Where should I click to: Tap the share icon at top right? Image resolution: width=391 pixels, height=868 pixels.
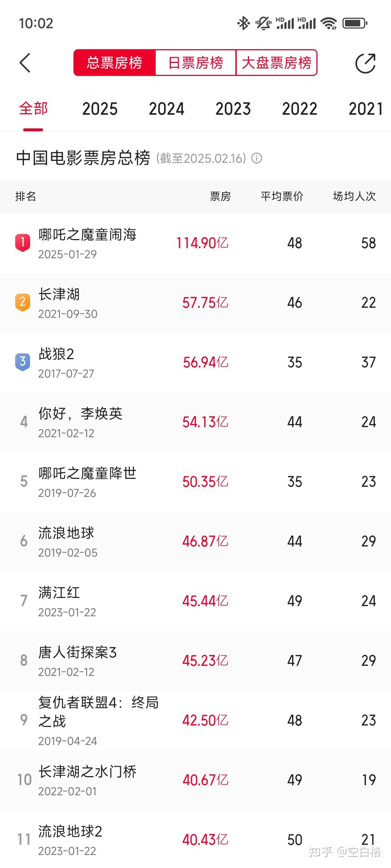[365, 63]
